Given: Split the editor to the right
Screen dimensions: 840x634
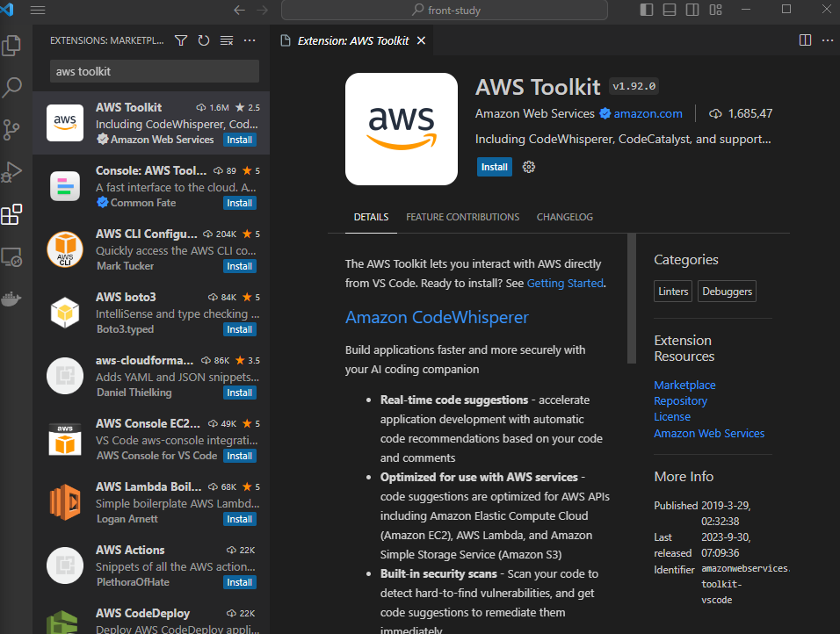Looking at the screenshot, I should pos(805,40).
